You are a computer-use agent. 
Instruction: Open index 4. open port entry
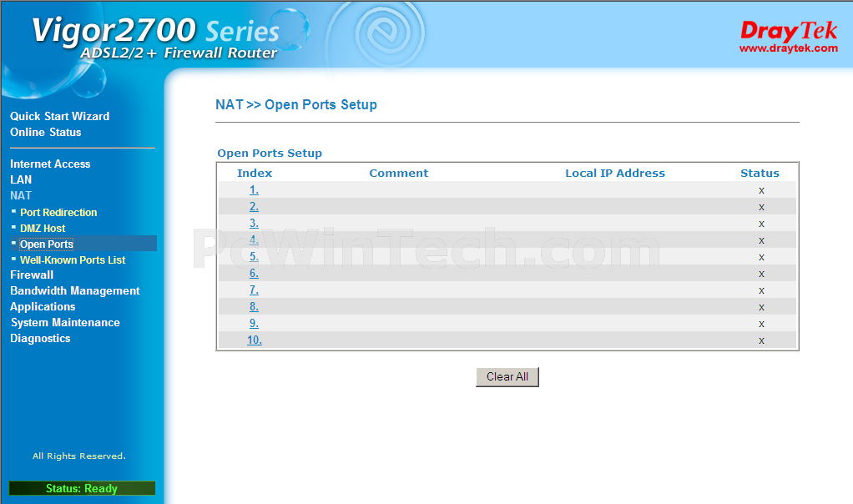(254, 239)
